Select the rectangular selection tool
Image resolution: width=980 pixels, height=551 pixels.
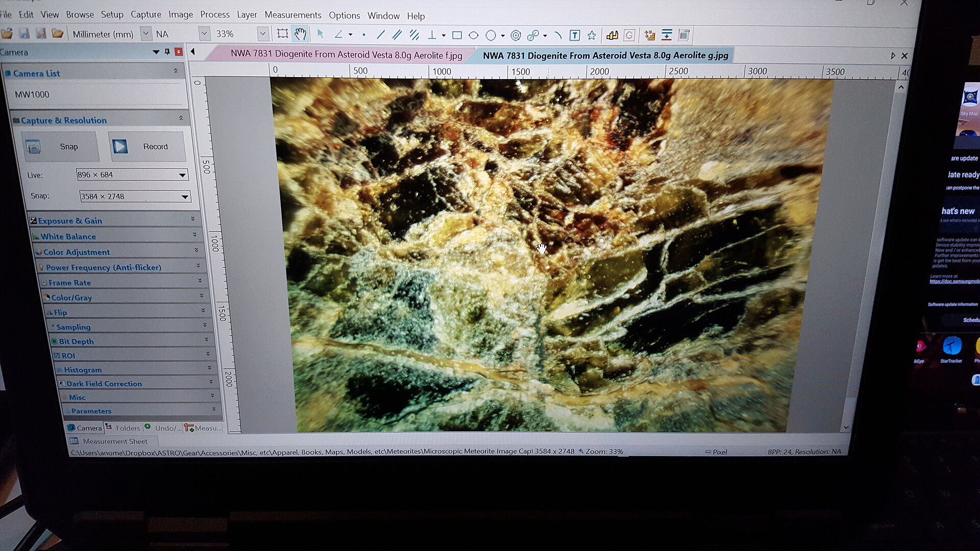point(282,34)
